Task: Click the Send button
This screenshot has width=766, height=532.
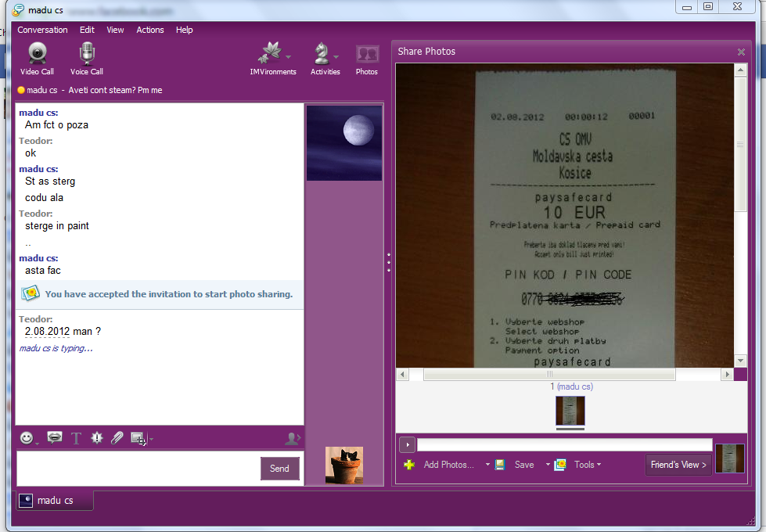Action: click(x=279, y=469)
